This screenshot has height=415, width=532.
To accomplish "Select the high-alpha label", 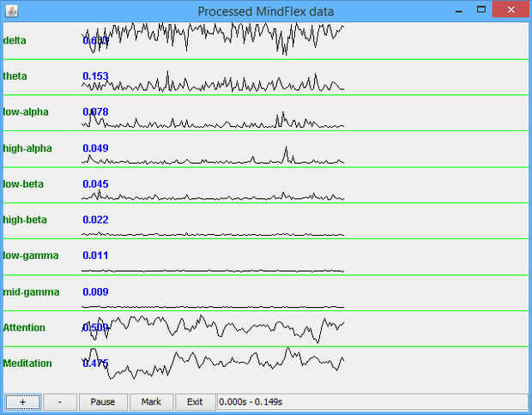I will [x=27, y=148].
